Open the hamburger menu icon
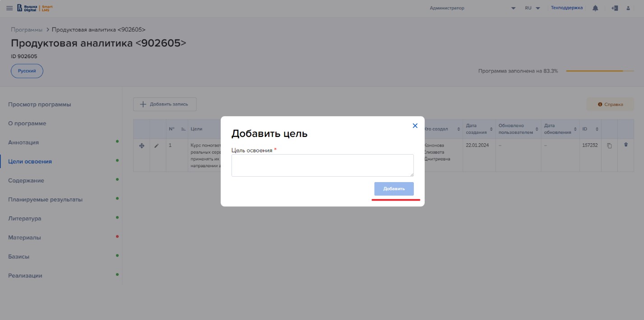This screenshot has height=320, width=644. click(x=9, y=8)
